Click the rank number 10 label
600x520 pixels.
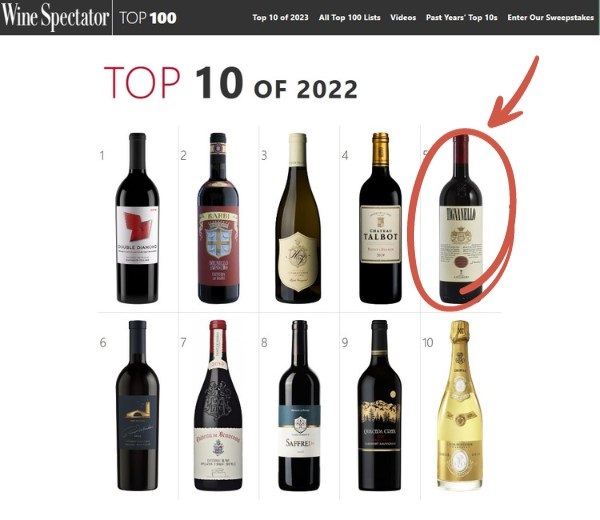click(427, 342)
